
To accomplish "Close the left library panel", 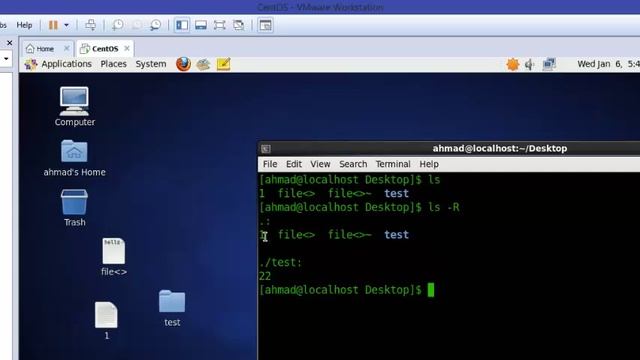I will 9,43.
